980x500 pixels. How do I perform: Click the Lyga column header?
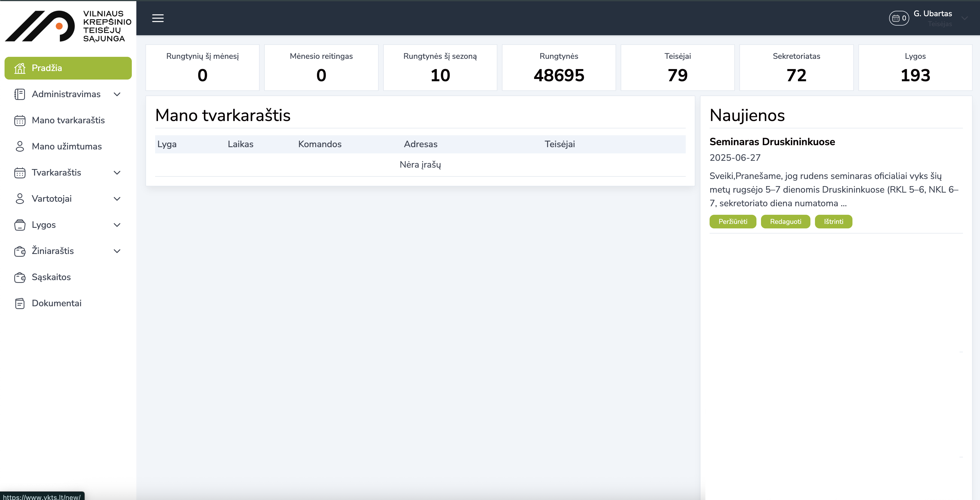167,144
